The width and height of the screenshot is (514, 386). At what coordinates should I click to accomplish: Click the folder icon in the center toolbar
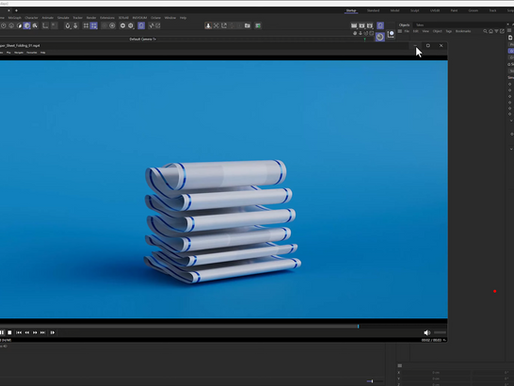(247, 26)
